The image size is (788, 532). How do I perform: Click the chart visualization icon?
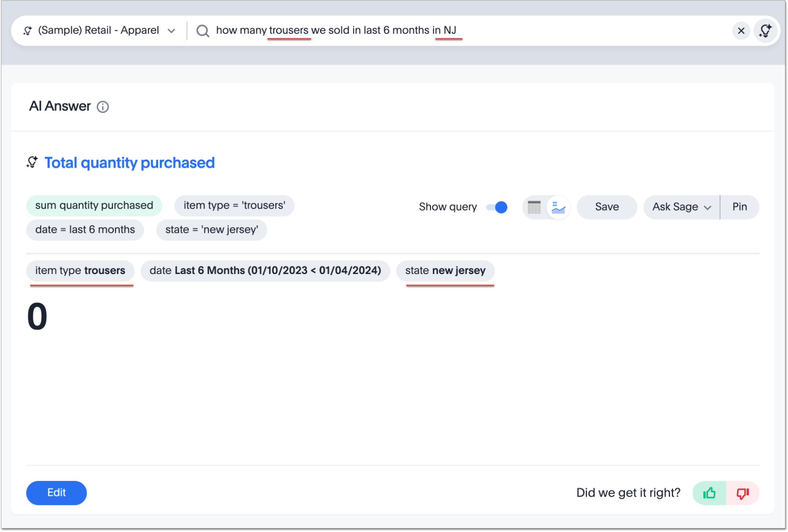tap(558, 207)
